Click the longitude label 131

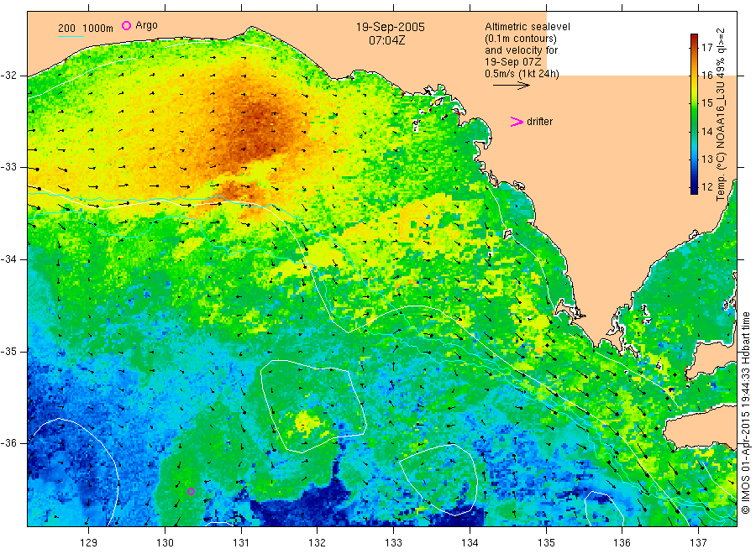coord(241,543)
